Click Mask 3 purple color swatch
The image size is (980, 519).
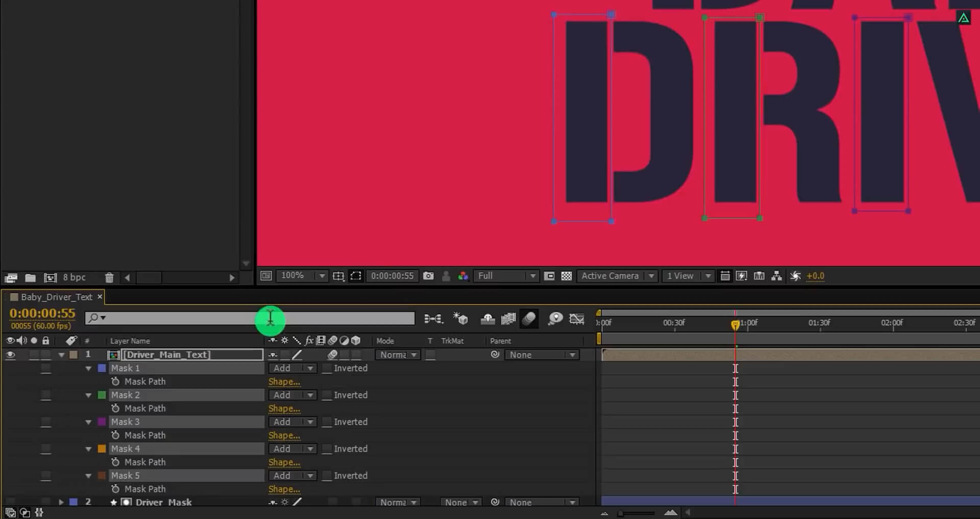point(102,422)
